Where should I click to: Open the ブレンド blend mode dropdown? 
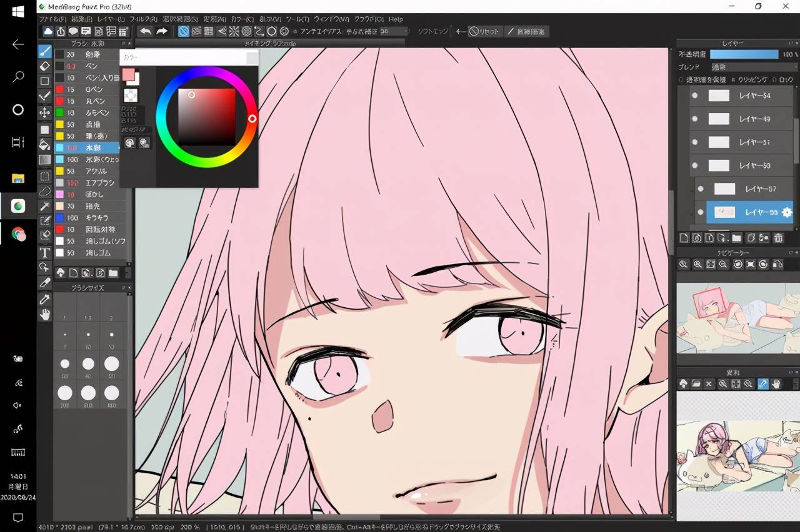754,67
